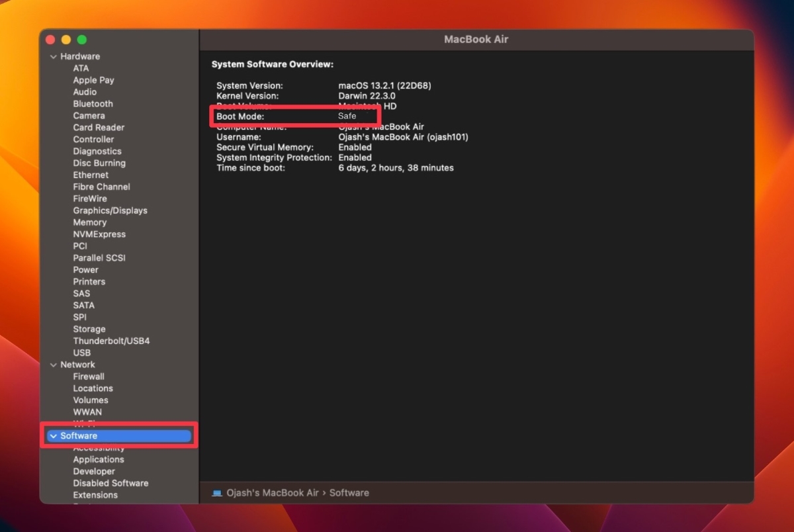This screenshot has width=794, height=532.
Task: Collapse the Software section
Action: coord(54,436)
